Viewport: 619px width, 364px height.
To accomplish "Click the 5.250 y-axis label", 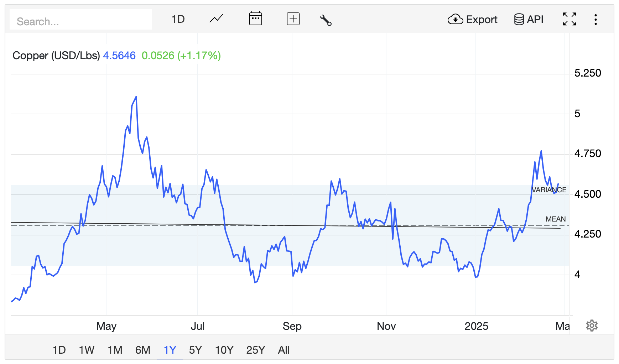I will (x=588, y=73).
